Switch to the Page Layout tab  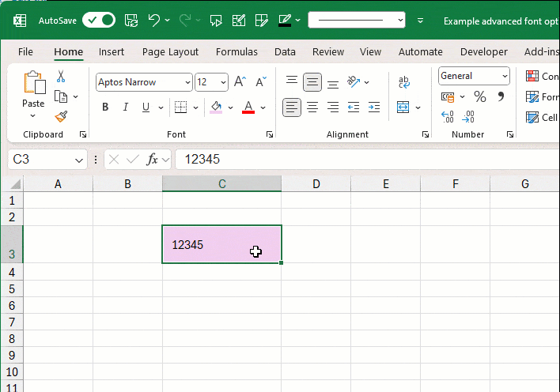coord(170,52)
